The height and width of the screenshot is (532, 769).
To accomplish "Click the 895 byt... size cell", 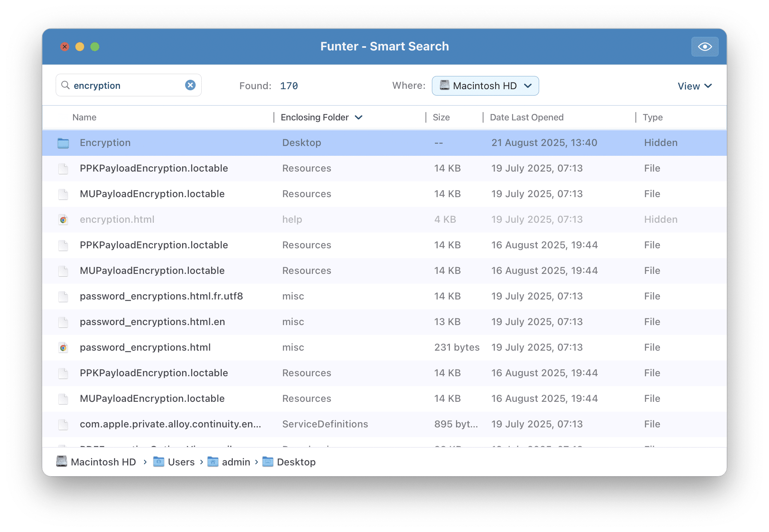I will click(x=456, y=424).
